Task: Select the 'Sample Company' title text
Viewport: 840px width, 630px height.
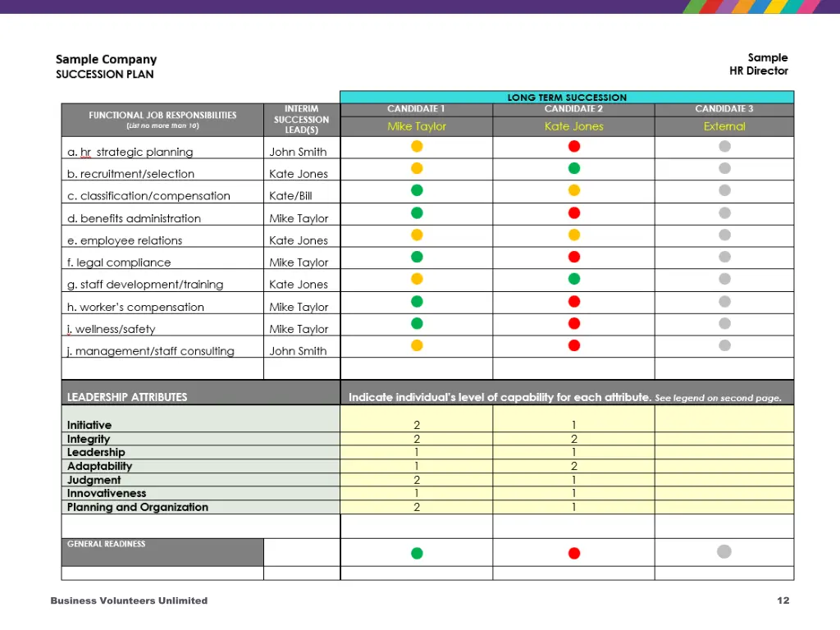Action: [x=106, y=59]
